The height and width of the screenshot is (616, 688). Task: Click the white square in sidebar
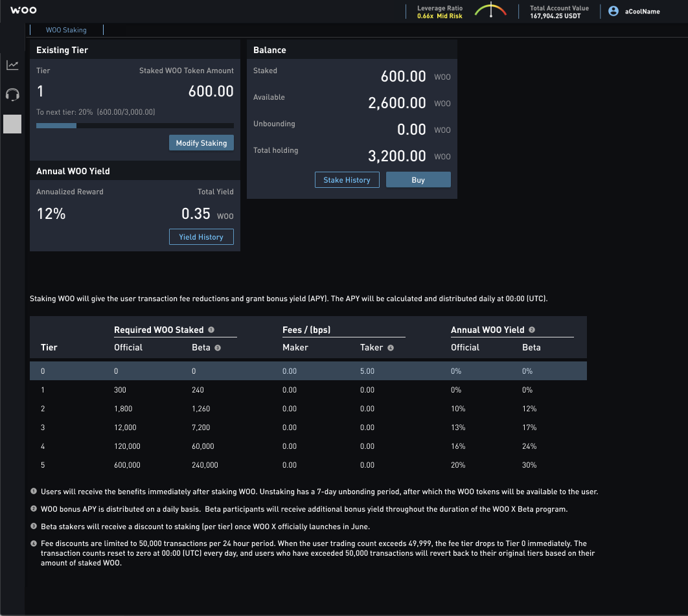12,124
